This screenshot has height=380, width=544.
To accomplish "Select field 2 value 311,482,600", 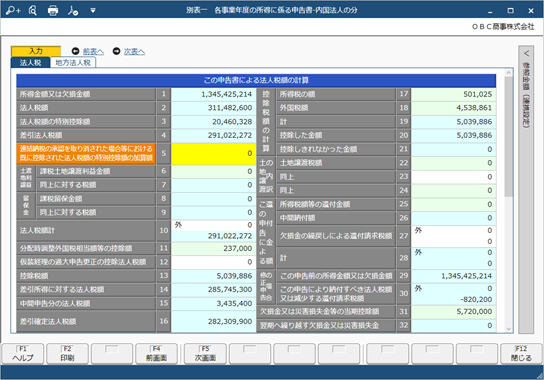I will pyautogui.click(x=213, y=108).
